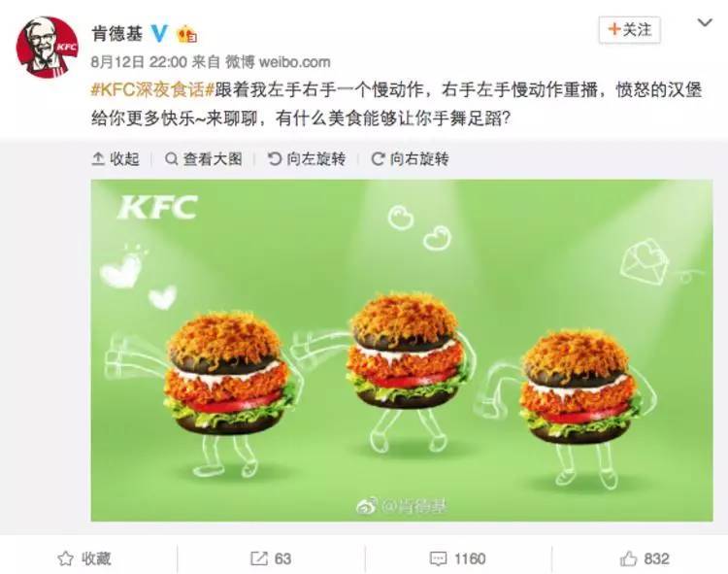Open the 肯德基 username link
The image size is (728, 574).
click(117, 33)
